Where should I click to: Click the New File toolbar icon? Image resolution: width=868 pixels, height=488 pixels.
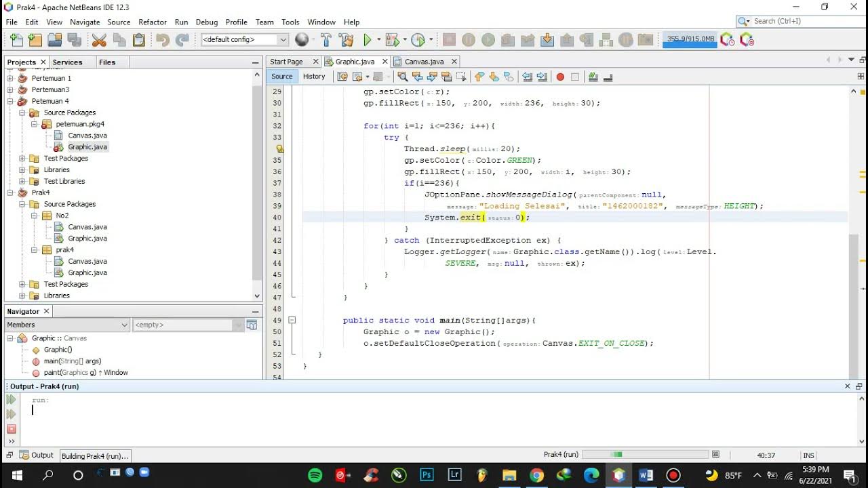coord(16,40)
